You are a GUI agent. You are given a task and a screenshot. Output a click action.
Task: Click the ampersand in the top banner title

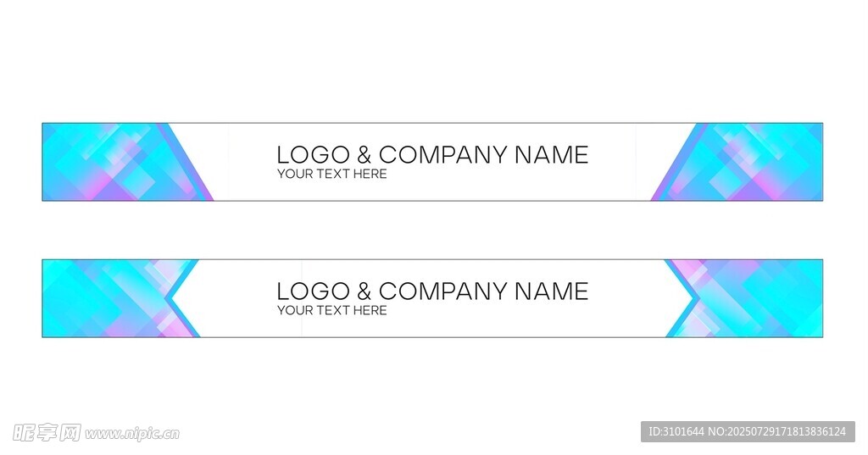pos(364,155)
